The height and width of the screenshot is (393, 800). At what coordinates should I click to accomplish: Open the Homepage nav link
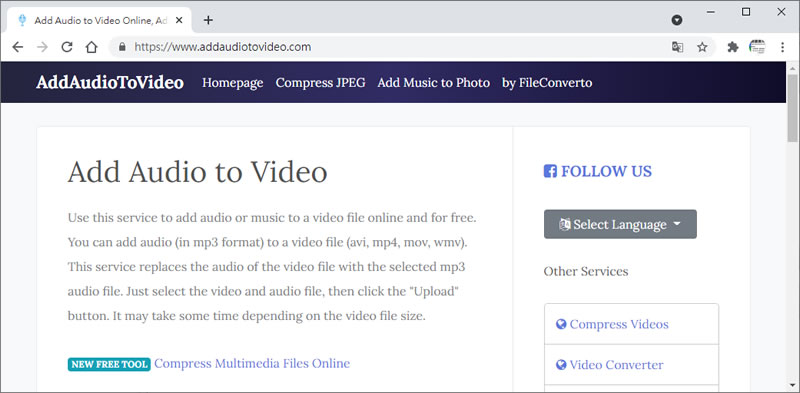233,83
